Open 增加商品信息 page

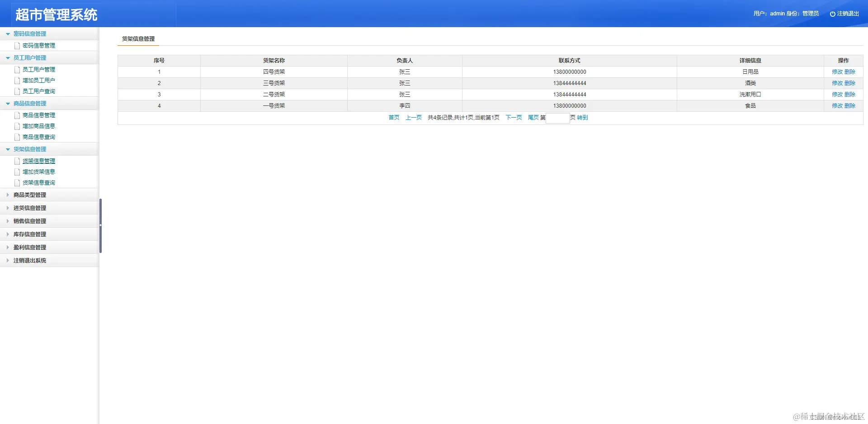39,126
